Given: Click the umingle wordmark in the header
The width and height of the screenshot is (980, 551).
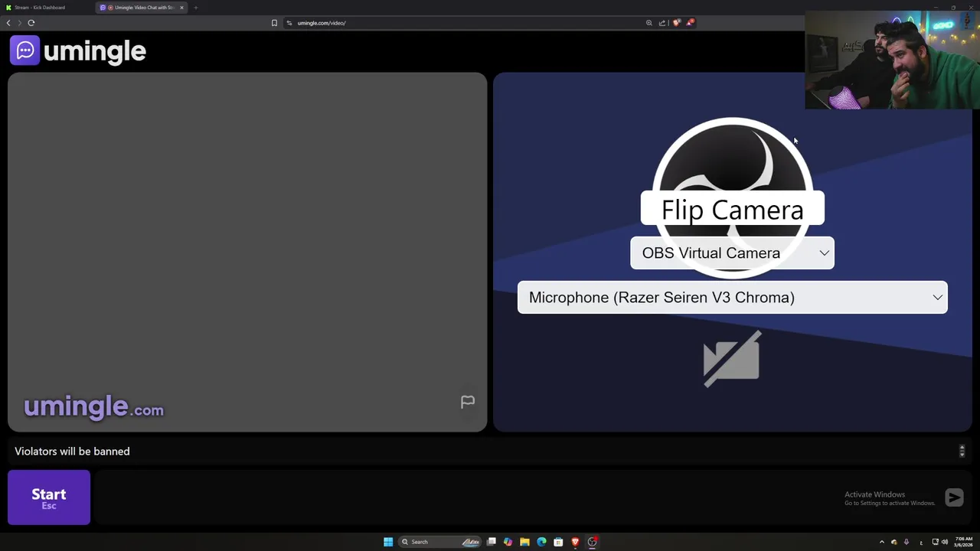Looking at the screenshot, I should point(95,51).
